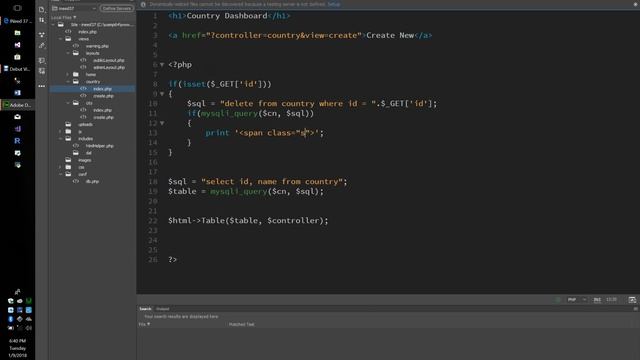Open the search panel options menu icon

pos(636,309)
